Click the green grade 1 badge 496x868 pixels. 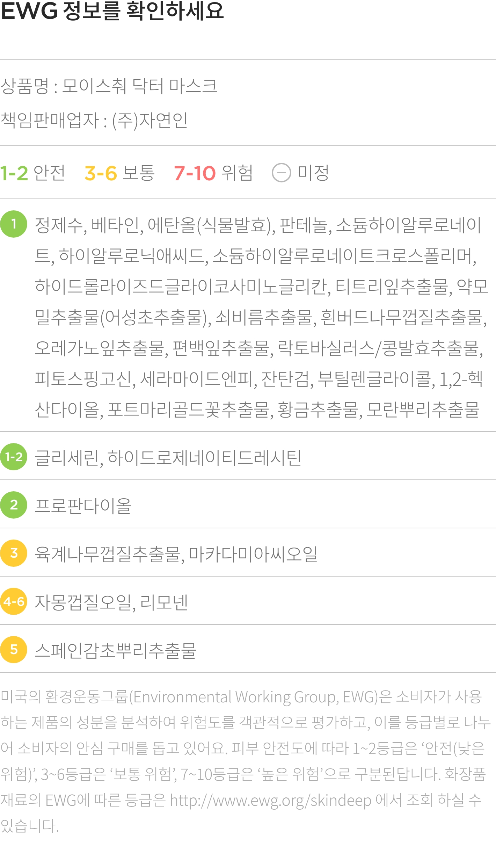click(x=14, y=224)
